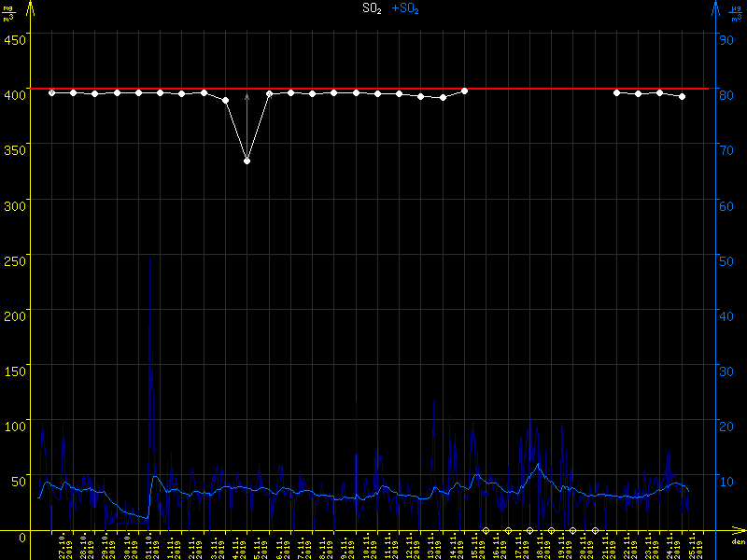The height and width of the screenshot is (560, 747).
Task: Click the yellow 450 left axis value
Action: click(x=14, y=39)
